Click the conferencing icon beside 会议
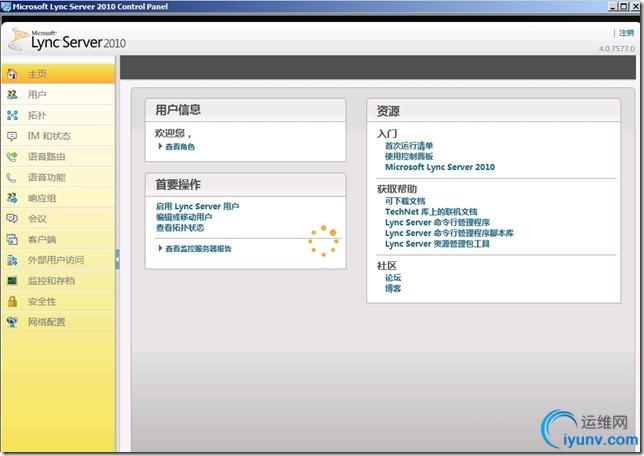The height and width of the screenshot is (456, 644). tap(12, 219)
